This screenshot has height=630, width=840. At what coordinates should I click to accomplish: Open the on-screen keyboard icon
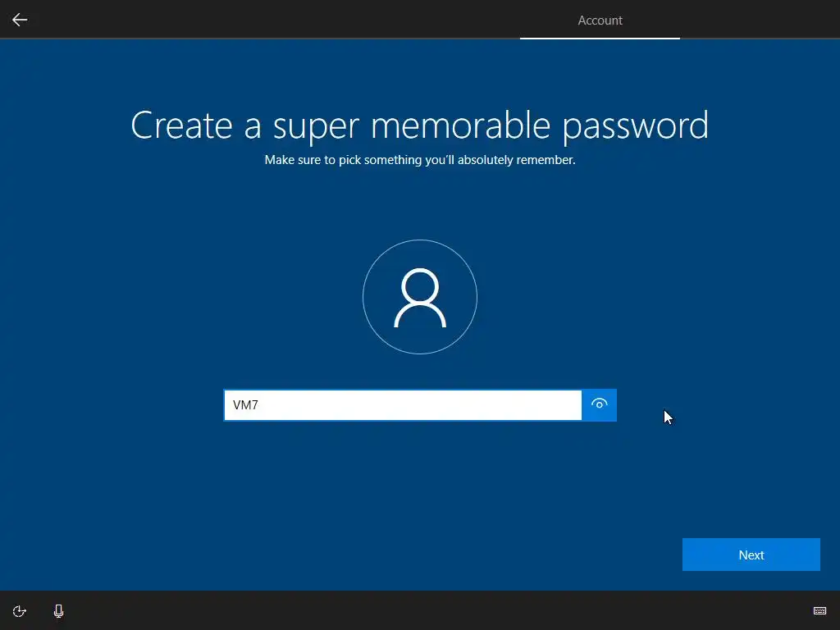(x=819, y=610)
